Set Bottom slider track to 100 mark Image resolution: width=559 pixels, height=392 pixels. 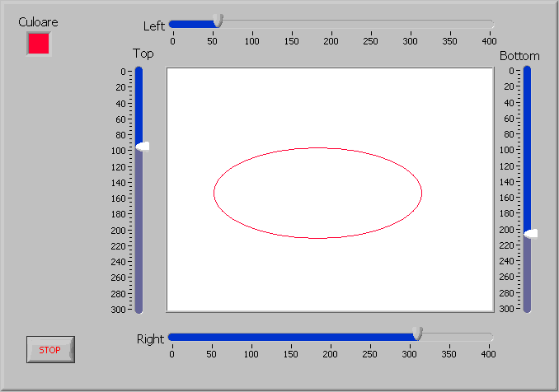click(527, 150)
